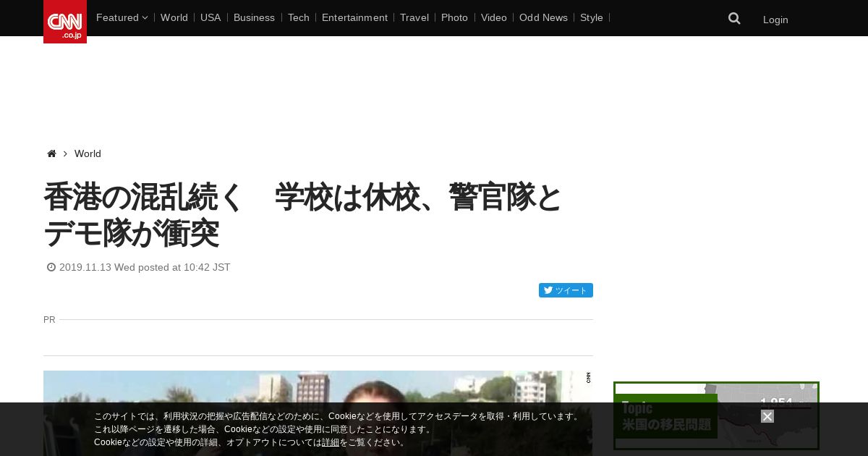Open the Entertainment section
The width and height of the screenshot is (868, 456).
[x=354, y=17]
